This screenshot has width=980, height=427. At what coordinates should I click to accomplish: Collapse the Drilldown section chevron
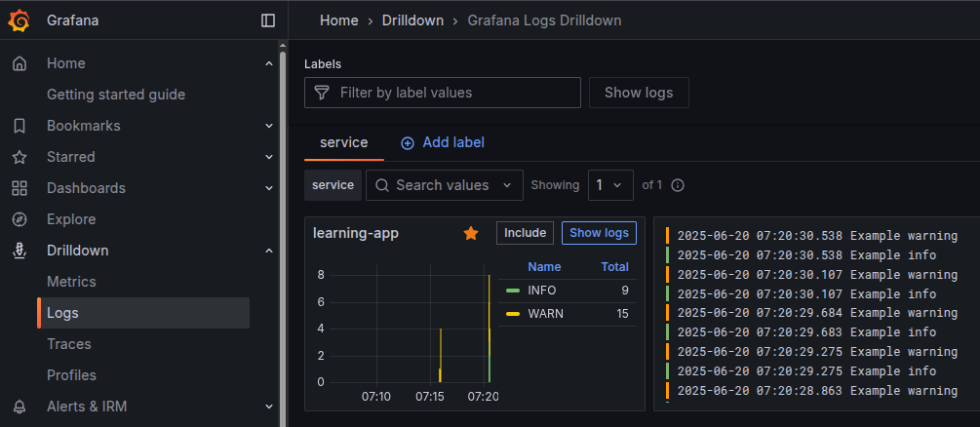click(x=269, y=251)
